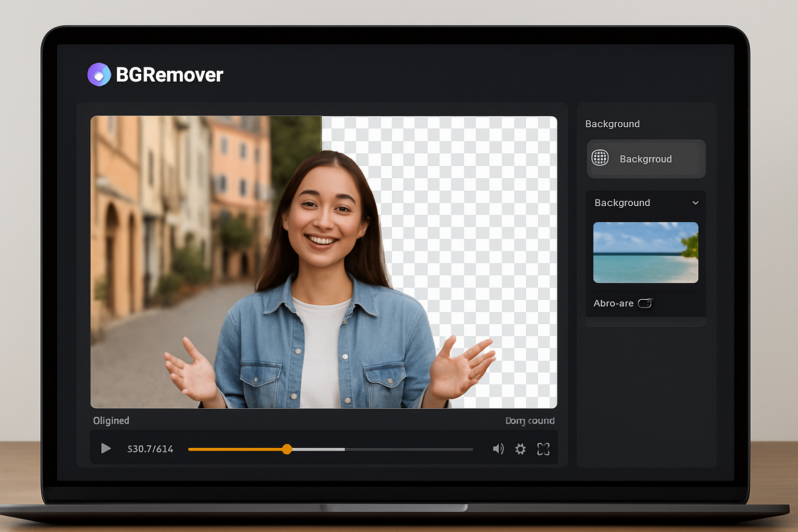Click the BGRemover title text

(x=169, y=75)
